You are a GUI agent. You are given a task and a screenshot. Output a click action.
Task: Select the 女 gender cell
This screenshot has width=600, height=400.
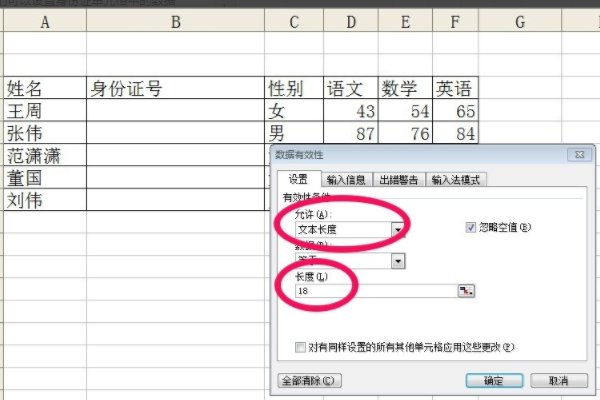tap(294, 111)
